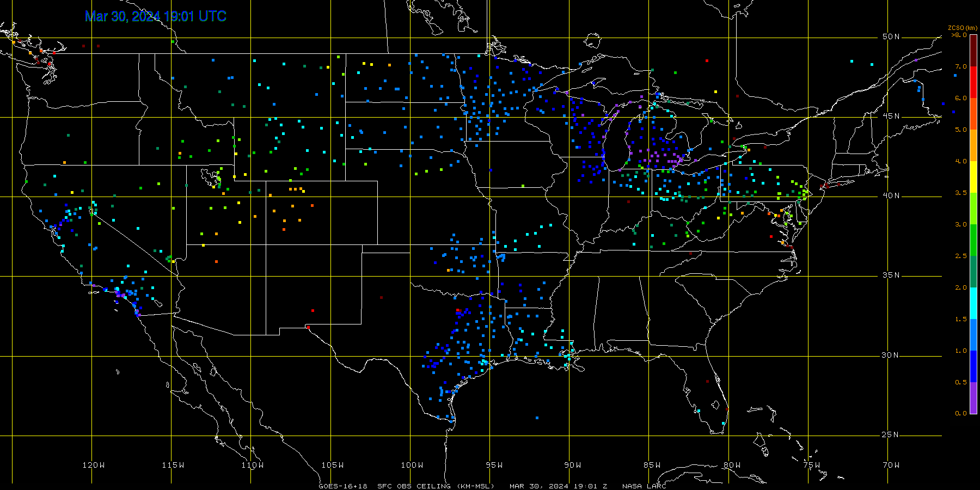The width and height of the screenshot is (980, 490).
Task: Click the '50 N' latitude label
Action: [x=891, y=36]
